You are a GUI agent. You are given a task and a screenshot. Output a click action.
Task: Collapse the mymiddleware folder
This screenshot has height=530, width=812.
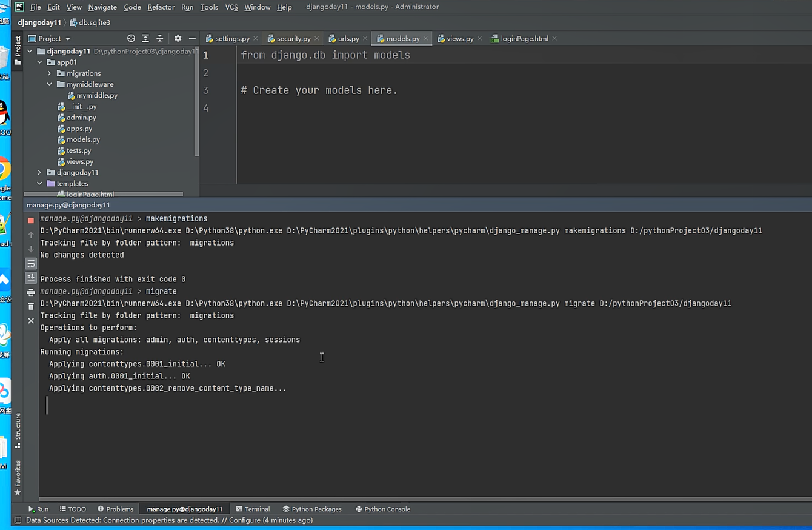(x=50, y=84)
